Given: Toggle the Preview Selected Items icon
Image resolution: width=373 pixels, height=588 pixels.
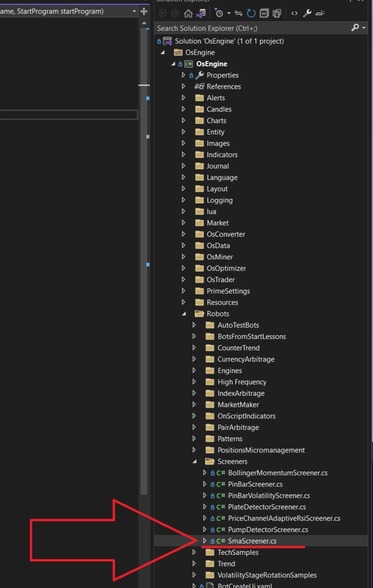Looking at the screenshot, I should coord(320,13).
